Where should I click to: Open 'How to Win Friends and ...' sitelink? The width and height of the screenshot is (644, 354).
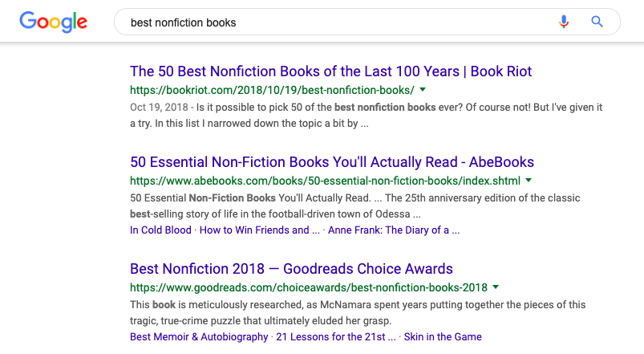click(260, 230)
